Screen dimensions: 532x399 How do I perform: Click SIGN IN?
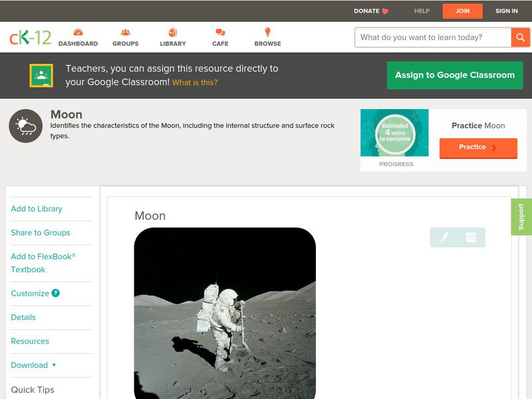507,11
